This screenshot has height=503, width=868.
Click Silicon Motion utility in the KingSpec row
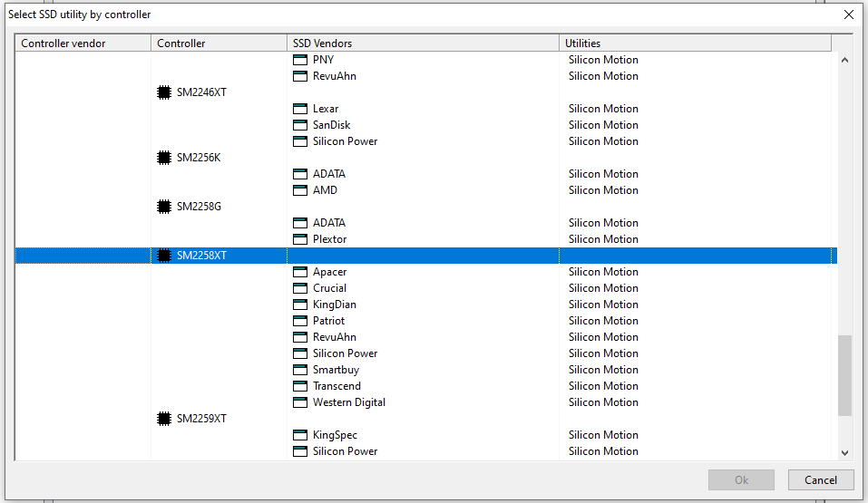(603, 435)
